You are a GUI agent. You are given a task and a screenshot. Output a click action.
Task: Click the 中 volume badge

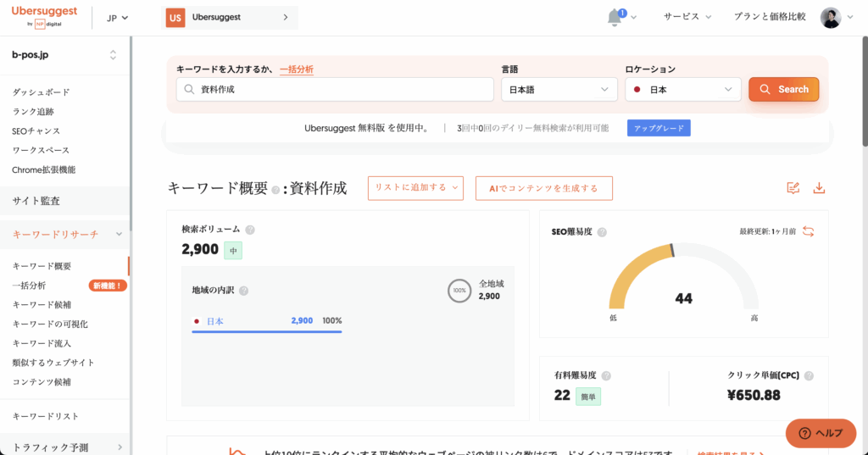coord(233,251)
